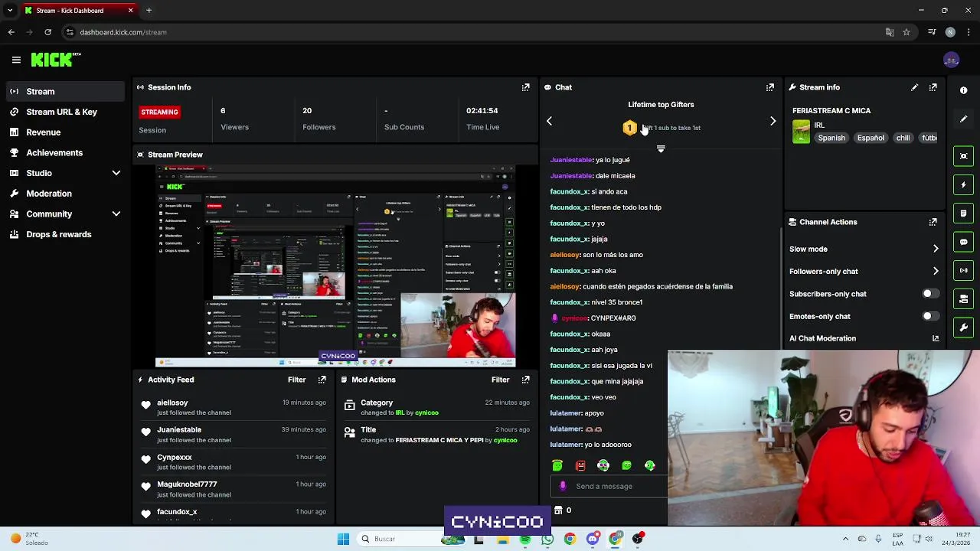Click the Español tag chip

pos(871,138)
